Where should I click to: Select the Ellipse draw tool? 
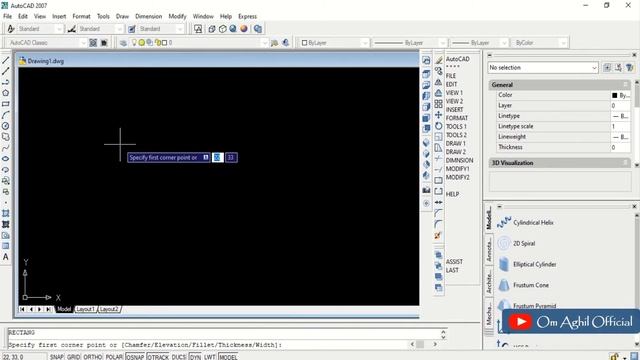6,159
